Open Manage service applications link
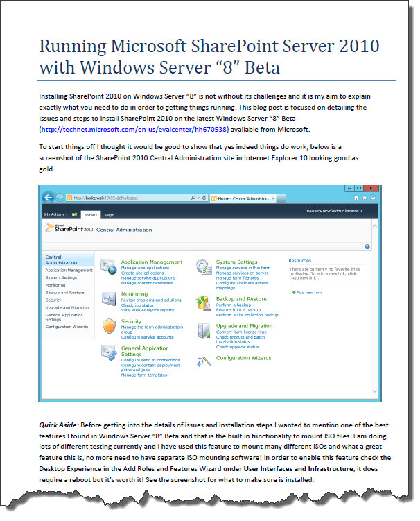Screen dimensions: 420x521 [148, 277]
